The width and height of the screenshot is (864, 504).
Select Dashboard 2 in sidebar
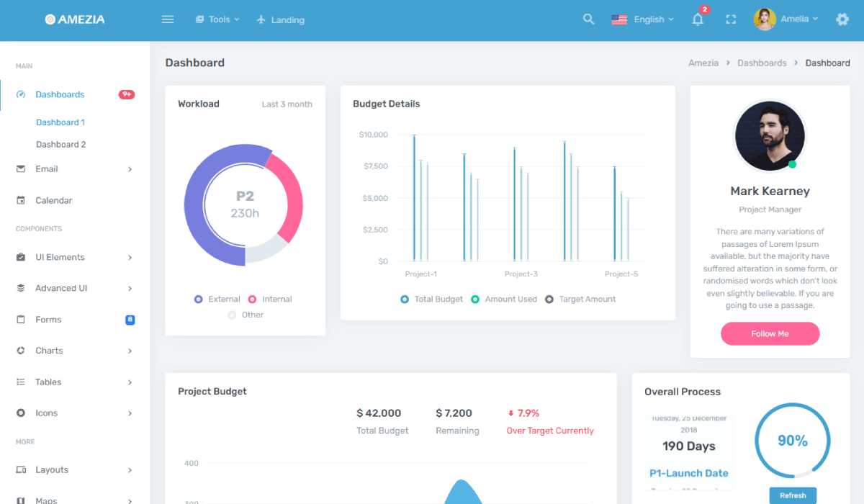pos(61,145)
